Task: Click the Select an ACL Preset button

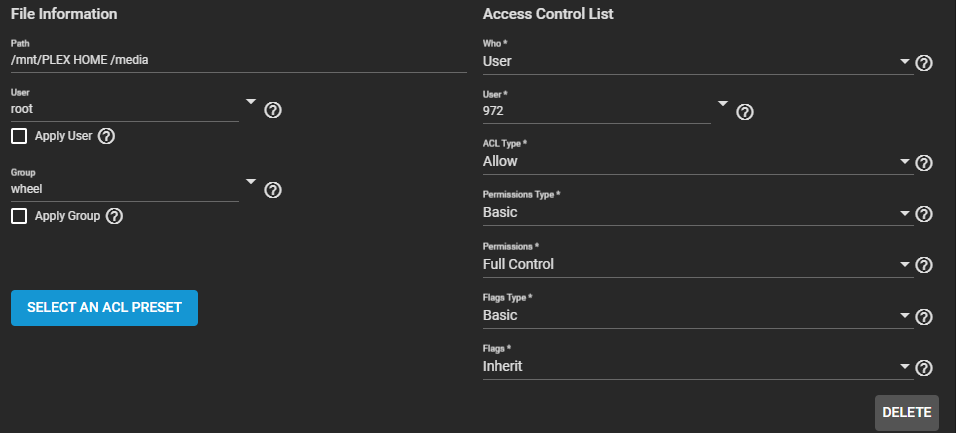Action: [x=104, y=307]
